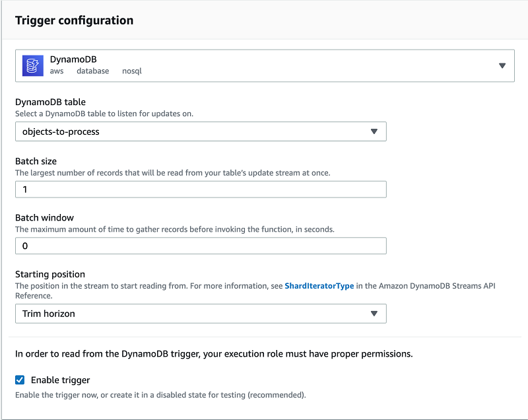Click the DynamoDB name in trigger selector
The height and width of the screenshot is (420, 528).
73,59
